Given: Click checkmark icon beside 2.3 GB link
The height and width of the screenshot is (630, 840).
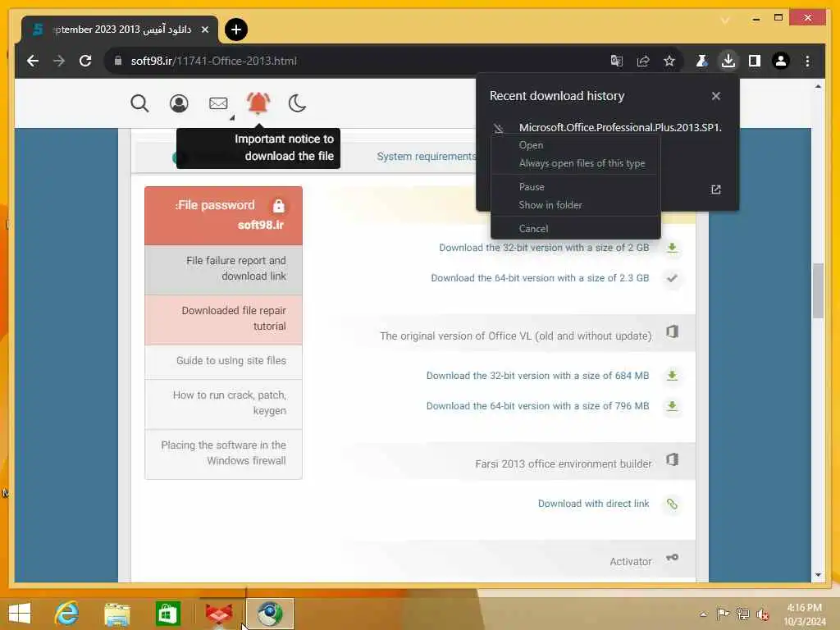Looking at the screenshot, I should pos(672,278).
